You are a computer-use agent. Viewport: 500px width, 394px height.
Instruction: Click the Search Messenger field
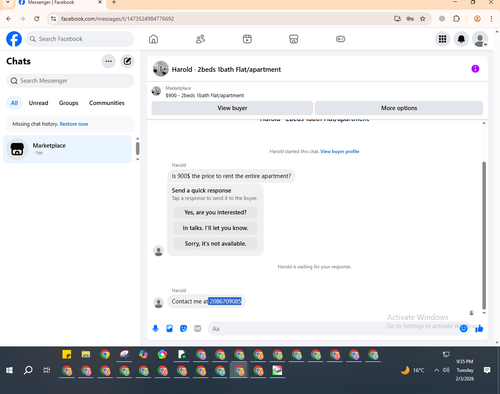[x=70, y=81]
